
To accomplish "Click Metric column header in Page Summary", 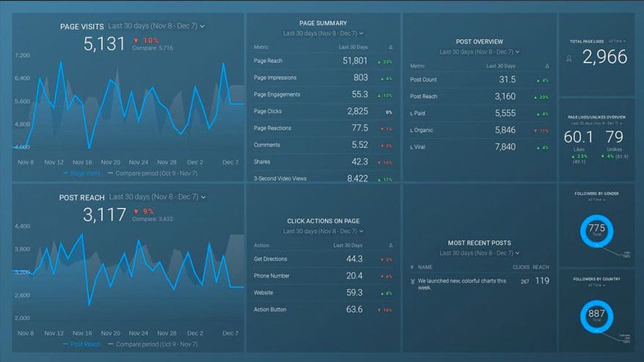I will (x=261, y=47).
